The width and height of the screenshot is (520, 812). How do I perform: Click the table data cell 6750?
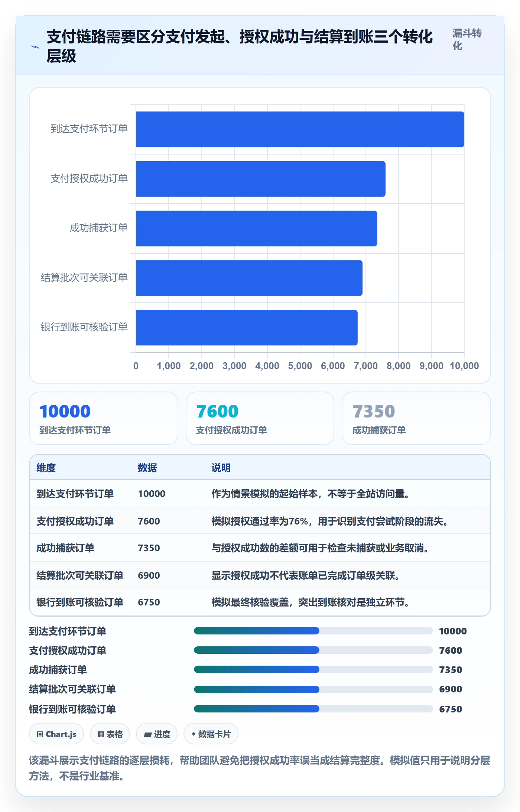149,602
